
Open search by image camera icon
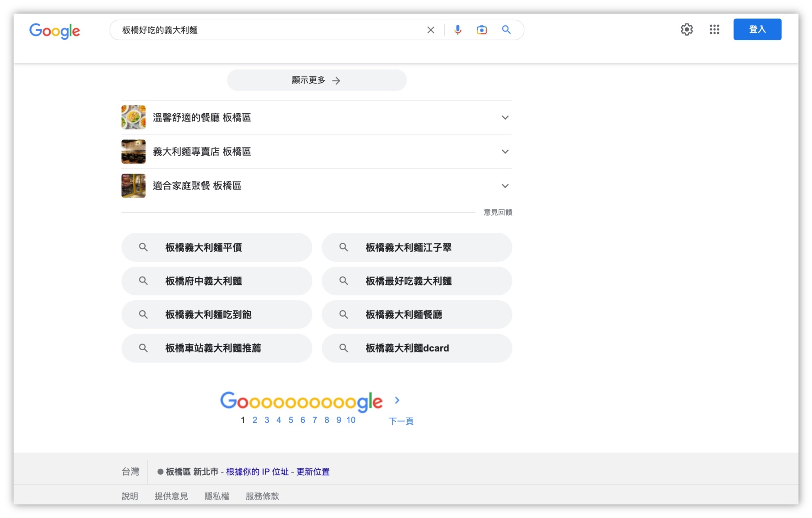pos(481,30)
